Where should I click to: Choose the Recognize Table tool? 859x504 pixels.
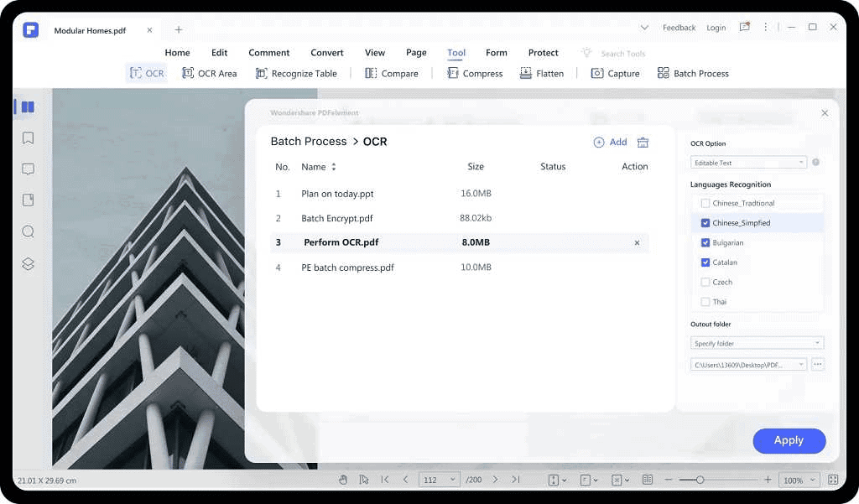296,73
